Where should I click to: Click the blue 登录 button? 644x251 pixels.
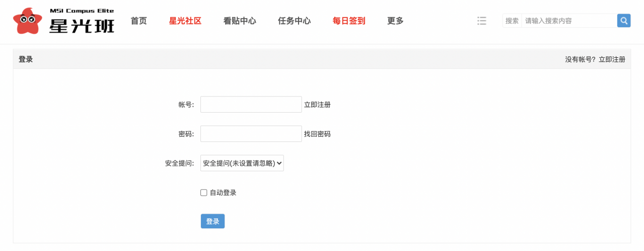click(212, 221)
